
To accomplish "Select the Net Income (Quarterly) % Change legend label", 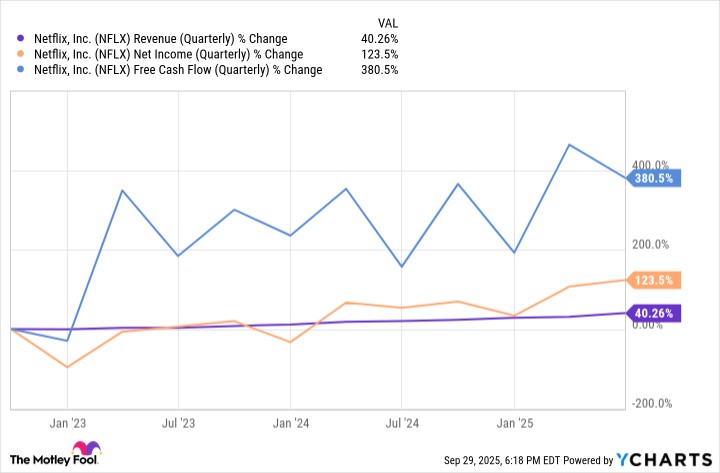I will pyautogui.click(x=168, y=54).
